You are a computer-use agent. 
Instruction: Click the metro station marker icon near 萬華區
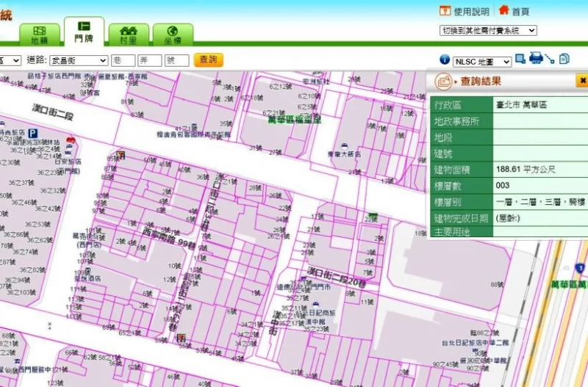click(580, 268)
